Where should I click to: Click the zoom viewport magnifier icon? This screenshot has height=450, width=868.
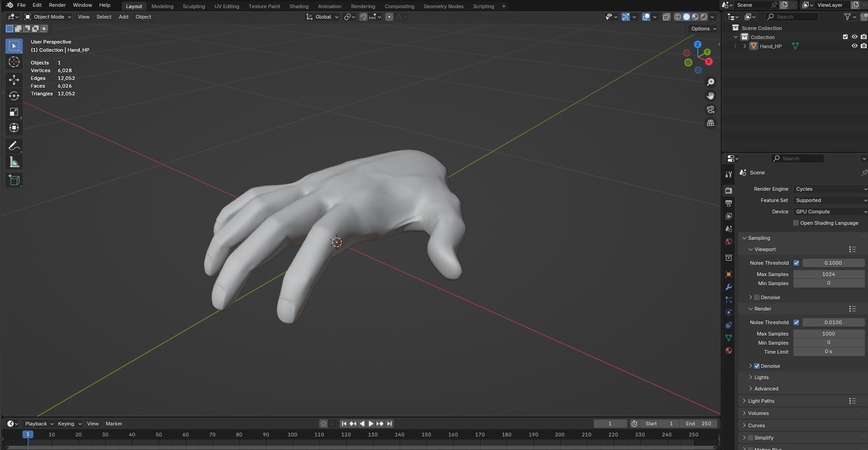711,82
